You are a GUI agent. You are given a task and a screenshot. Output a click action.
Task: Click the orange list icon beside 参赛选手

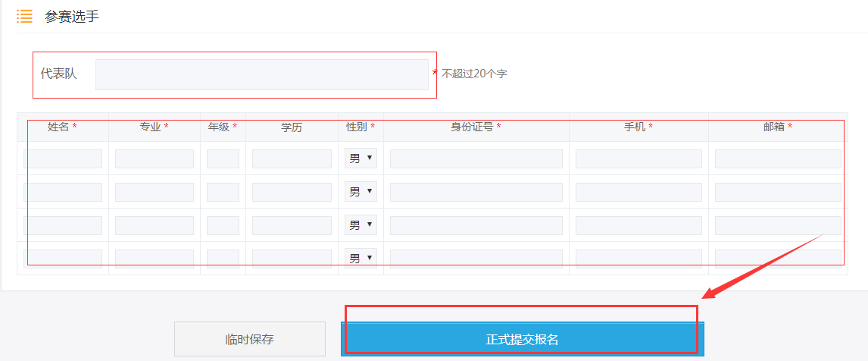(x=24, y=16)
